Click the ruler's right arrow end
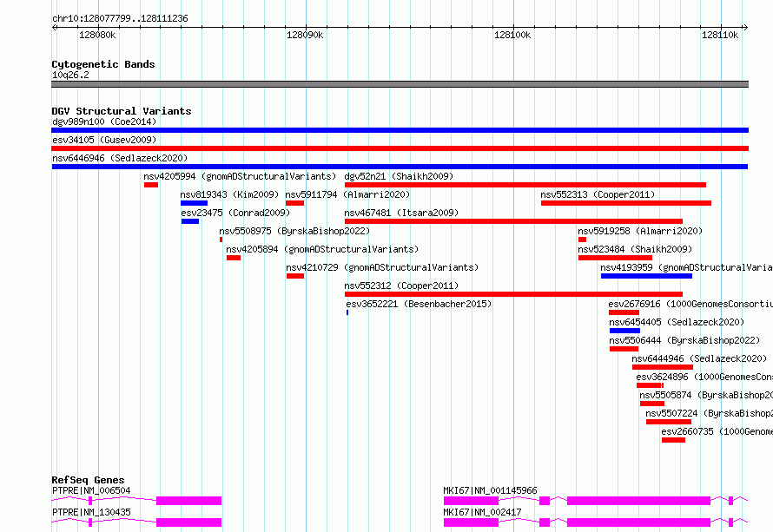773x532 pixels. pos(746,27)
